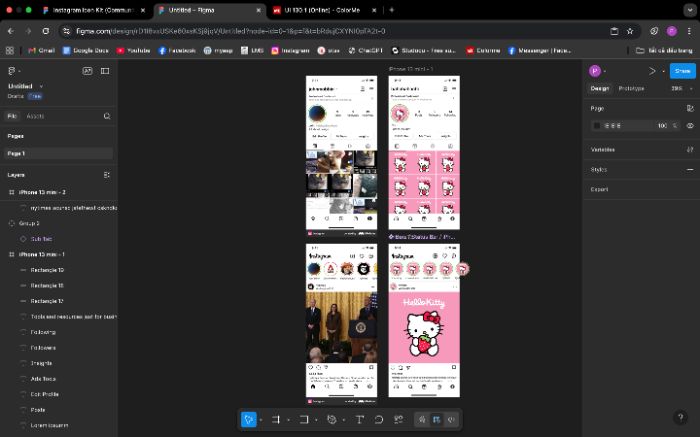Edit the page color opacity value
Image resolution: width=700 pixels, height=437 pixels.
(x=662, y=126)
